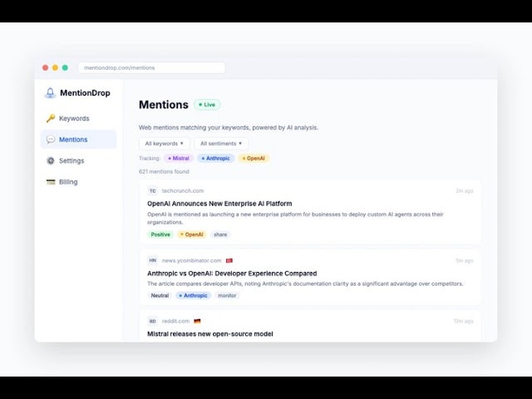
Task: Click the Mentions page heading
Action: (x=164, y=105)
